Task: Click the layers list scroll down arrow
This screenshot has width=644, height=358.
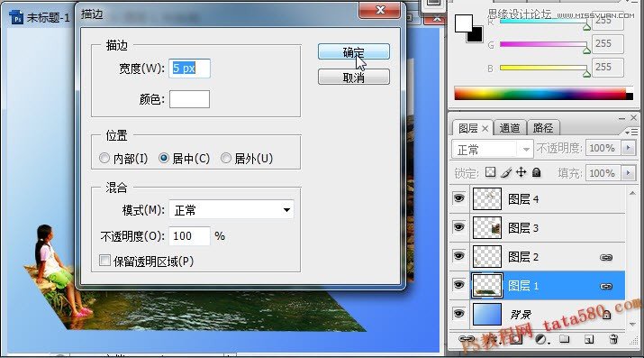Action: click(632, 325)
